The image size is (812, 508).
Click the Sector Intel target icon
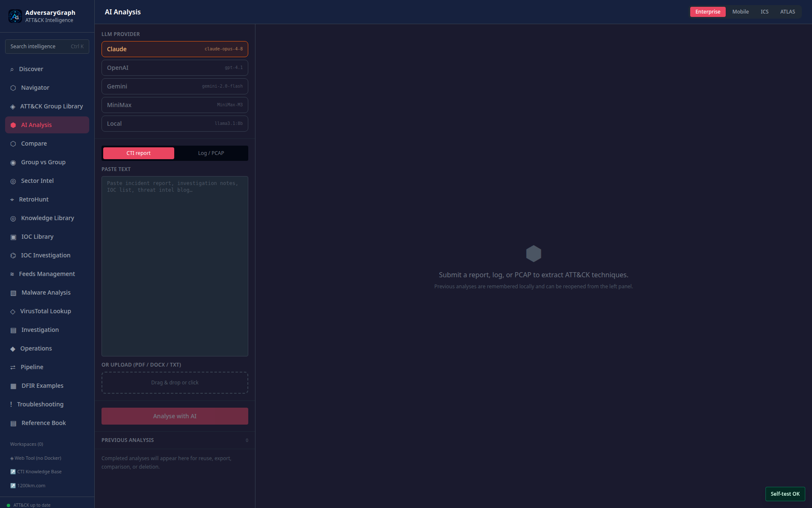[x=13, y=181]
